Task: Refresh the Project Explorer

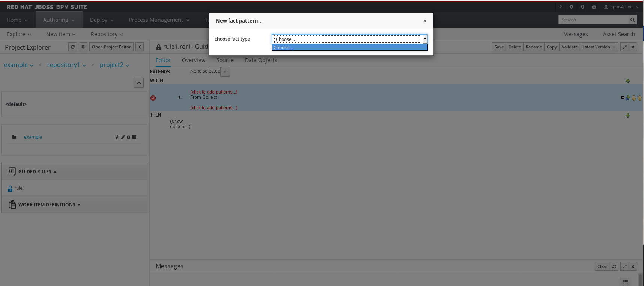Action: [x=73, y=47]
